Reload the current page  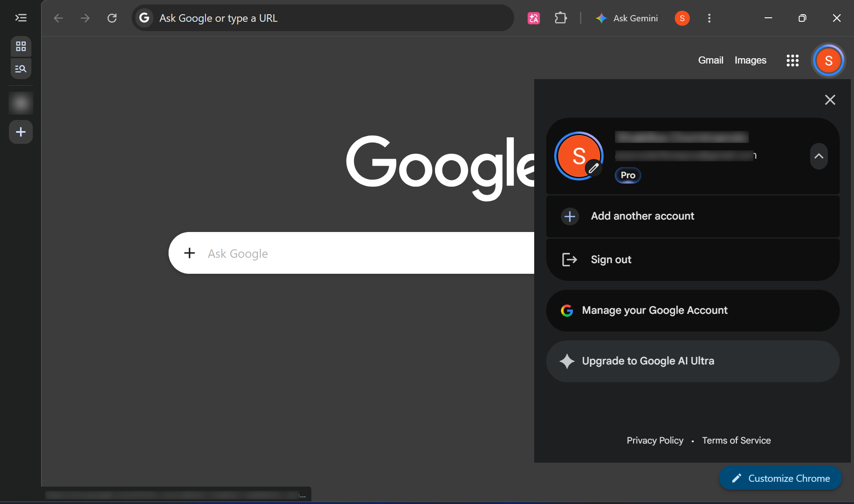[112, 18]
